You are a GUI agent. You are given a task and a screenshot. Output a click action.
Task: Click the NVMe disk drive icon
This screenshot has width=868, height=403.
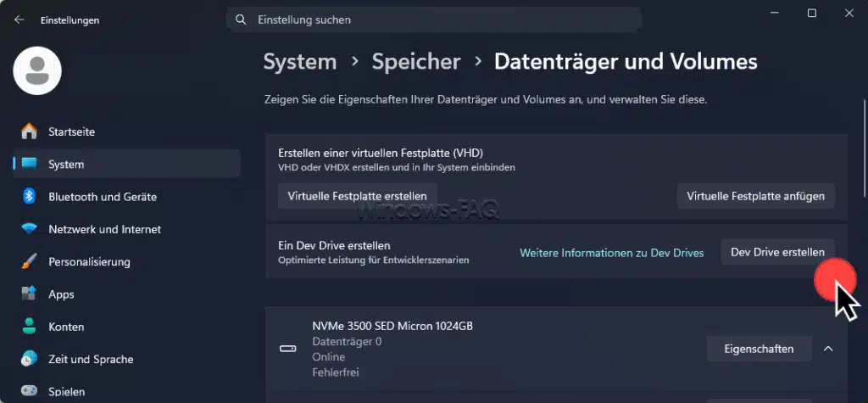pyautogui.click(x=288, y=349)
